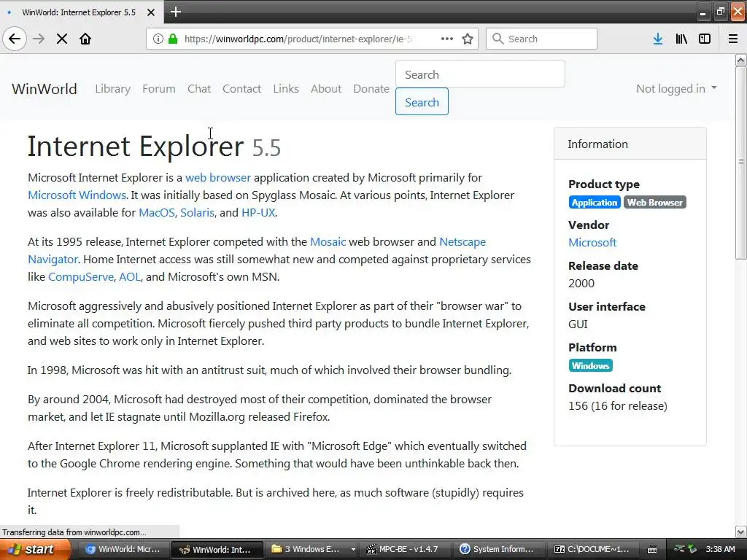Viewport: 747px width, 560px height.
Task: Open the Chat nav item
Action: pos(199,88)
